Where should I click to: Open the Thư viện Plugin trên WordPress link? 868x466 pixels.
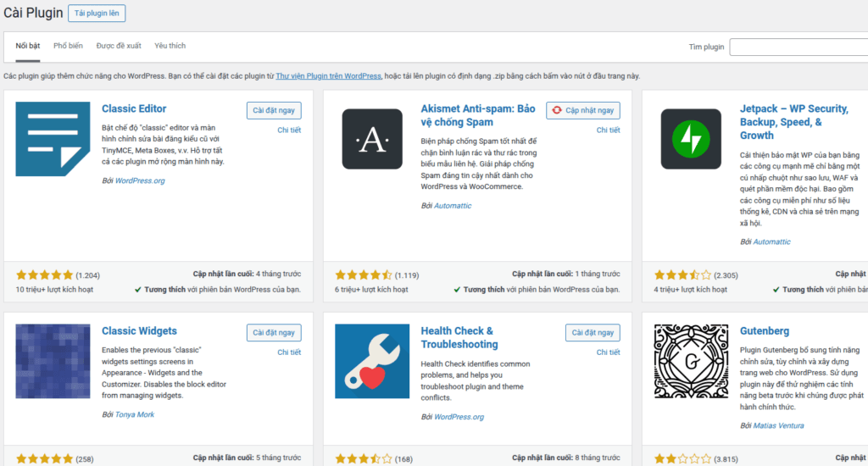328,75
